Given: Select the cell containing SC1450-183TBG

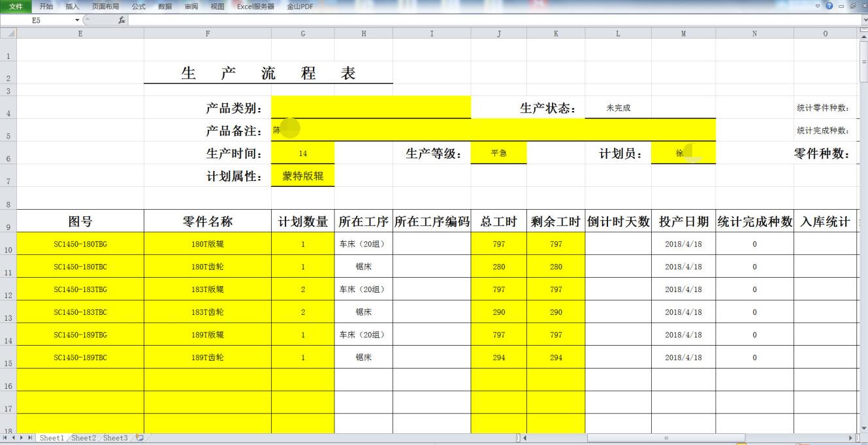Looking at the screenshot, I should click(80, 289).
